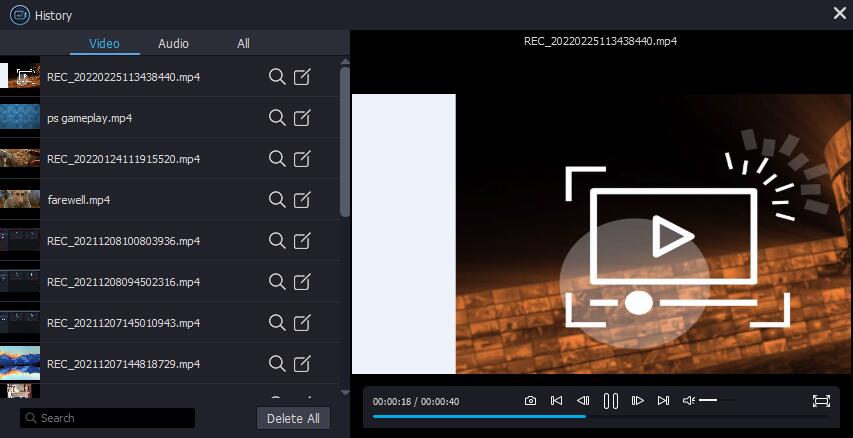The height and width of the screenshot is (438, 853).
Task: Take a snapshot with the camera icon
Action: coord(530,401)
